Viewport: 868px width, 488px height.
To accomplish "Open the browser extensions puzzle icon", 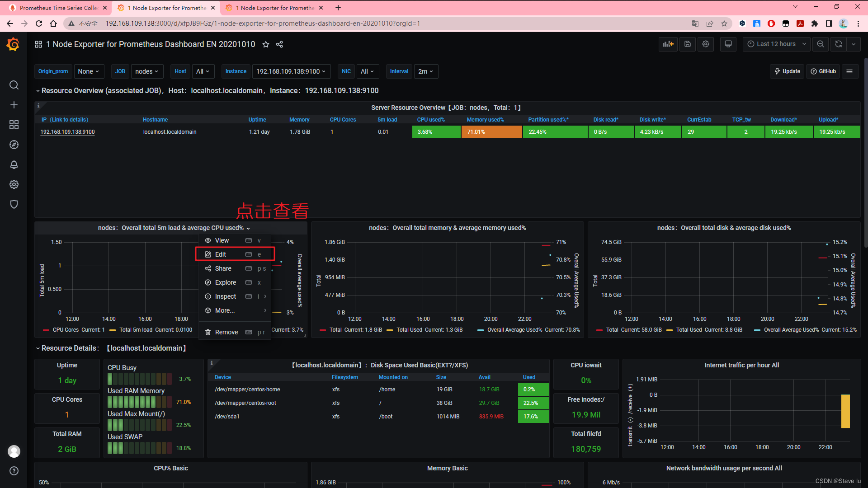I will (815, 23).
